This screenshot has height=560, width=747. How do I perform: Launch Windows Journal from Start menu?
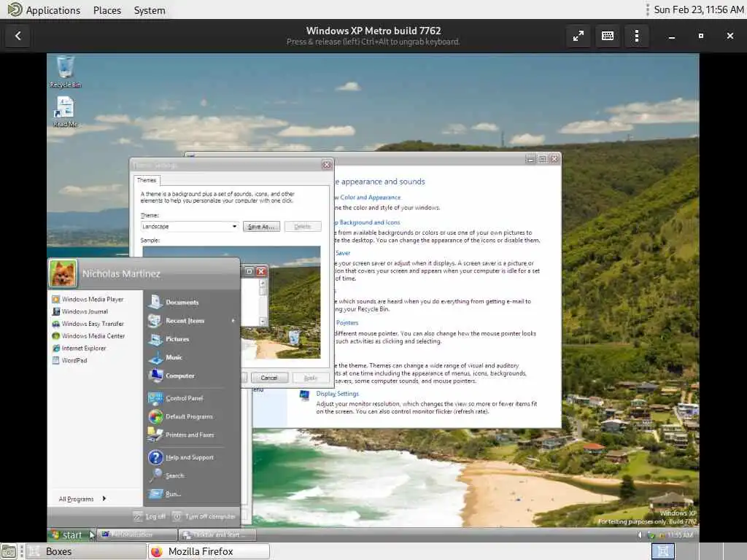(80, 311)
